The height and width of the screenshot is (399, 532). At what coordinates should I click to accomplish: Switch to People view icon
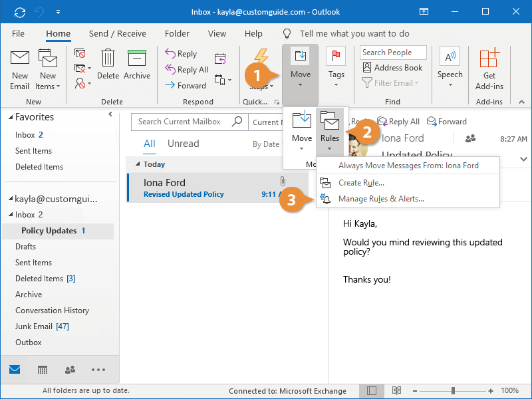click(x=70, y=370)
